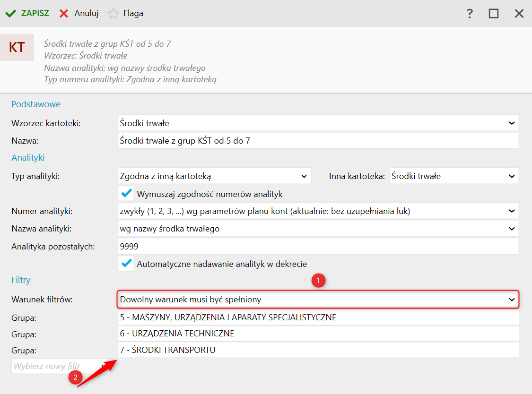Screen dimensions: 532x394
Task: Close the dialog with the X icon
Action: [519, 14]
